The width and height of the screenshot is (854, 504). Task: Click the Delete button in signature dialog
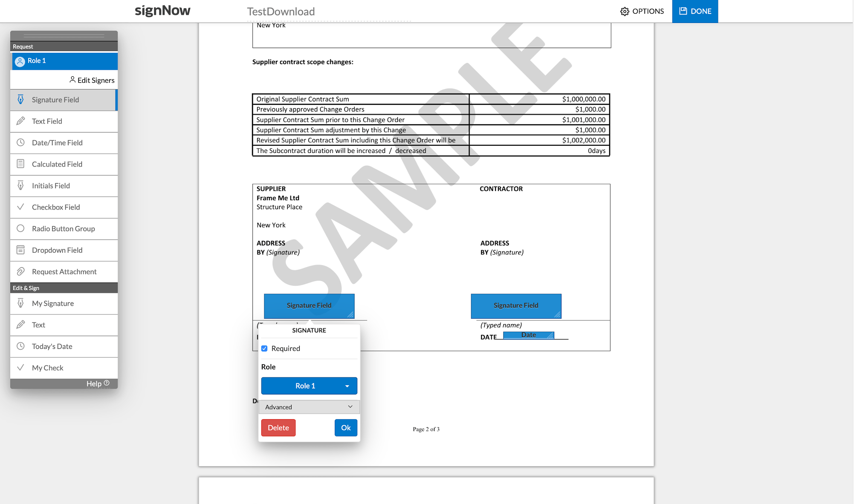277,428
